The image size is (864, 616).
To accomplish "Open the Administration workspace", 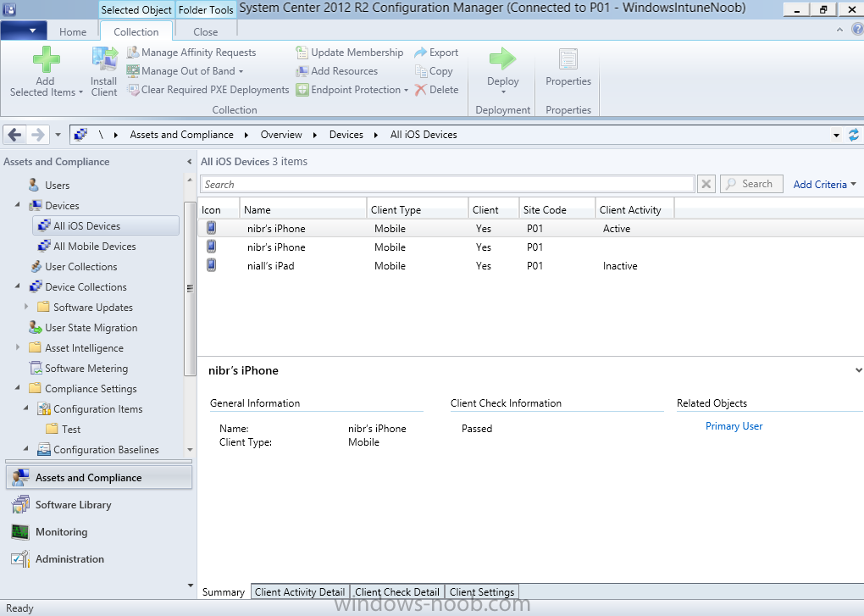I will pos(58,558).
